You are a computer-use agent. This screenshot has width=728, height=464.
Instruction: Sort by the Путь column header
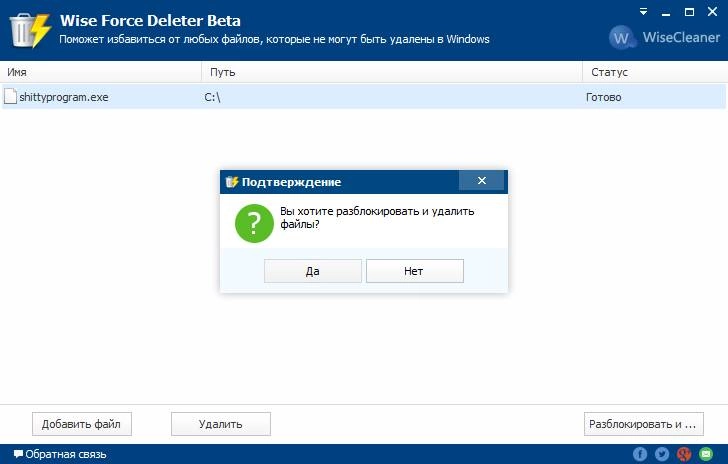pyautogui.click(x=392, y=72)
